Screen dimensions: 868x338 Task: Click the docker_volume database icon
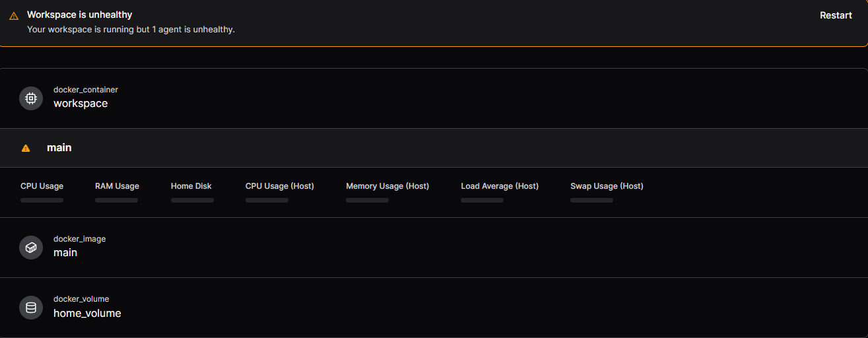pyautogui.click(x=31, y=308)
